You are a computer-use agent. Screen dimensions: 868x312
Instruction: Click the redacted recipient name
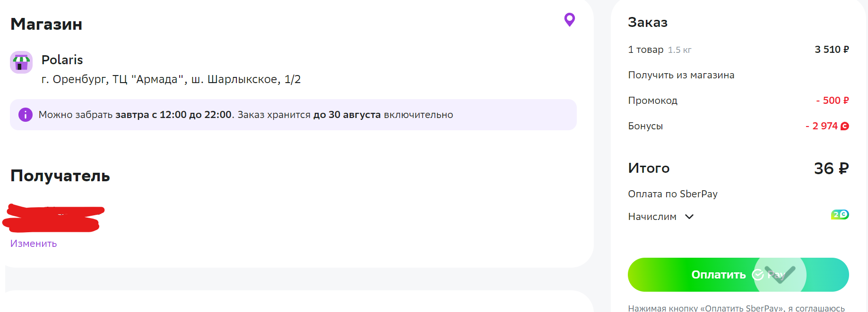click(53, 219)
